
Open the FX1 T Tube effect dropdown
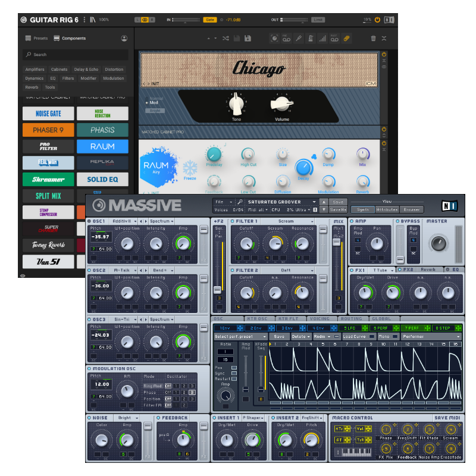[382, 270]
